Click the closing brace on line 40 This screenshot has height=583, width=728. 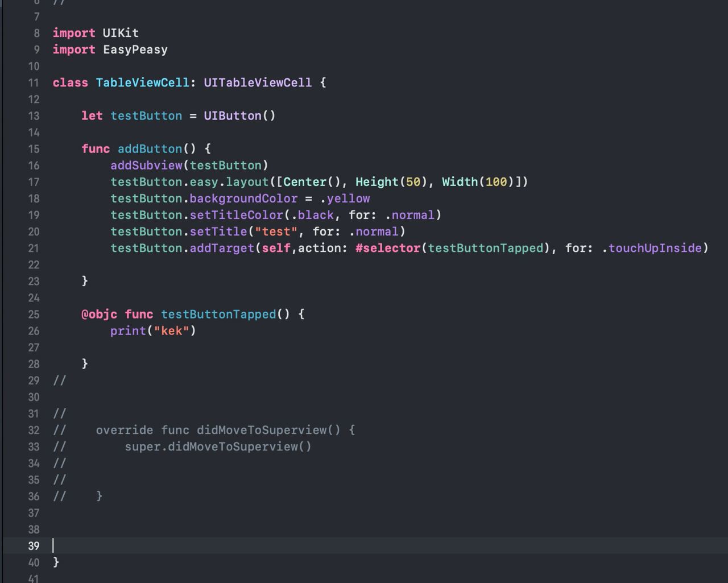tap(56, 562)
